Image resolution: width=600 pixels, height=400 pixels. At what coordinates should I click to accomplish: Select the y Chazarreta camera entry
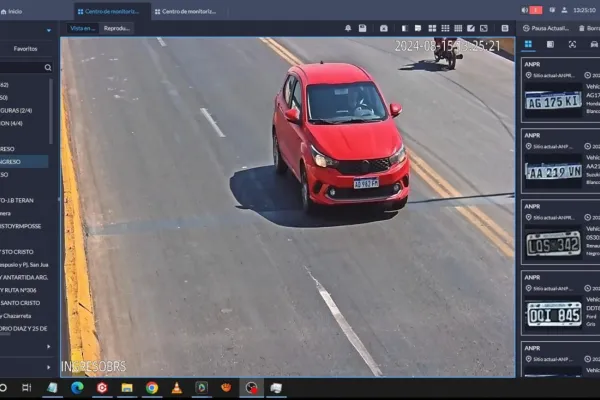pos(16,316)
